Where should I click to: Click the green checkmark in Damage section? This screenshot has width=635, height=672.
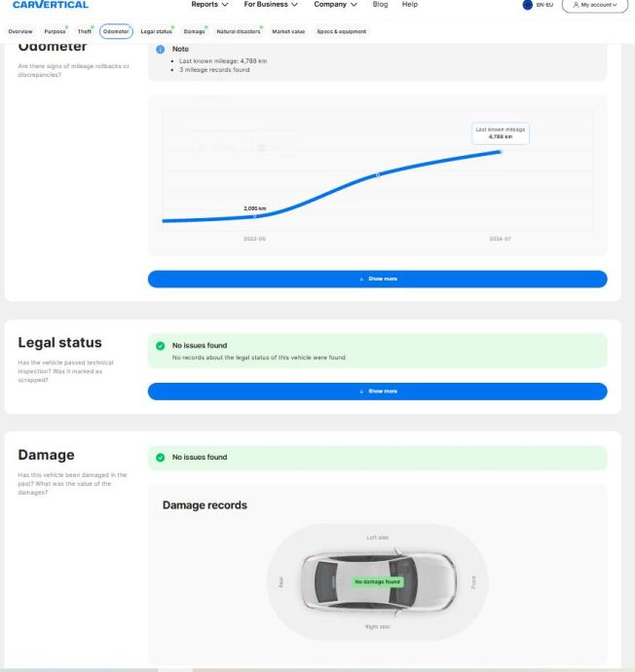coord(161,457)
